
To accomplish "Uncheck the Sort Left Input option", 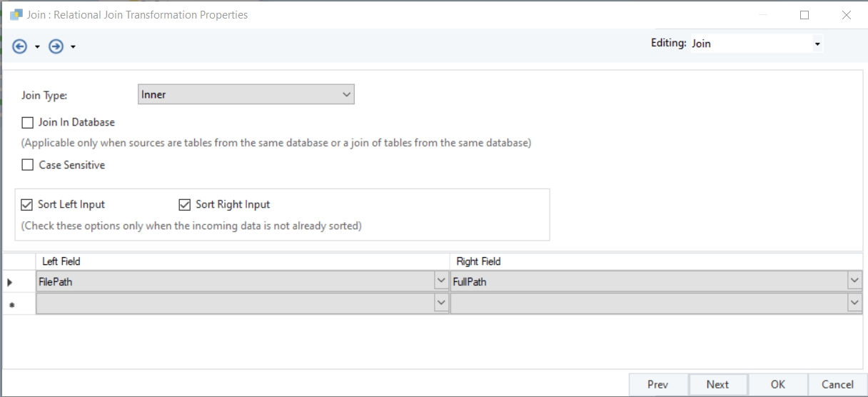I will 28,204.
